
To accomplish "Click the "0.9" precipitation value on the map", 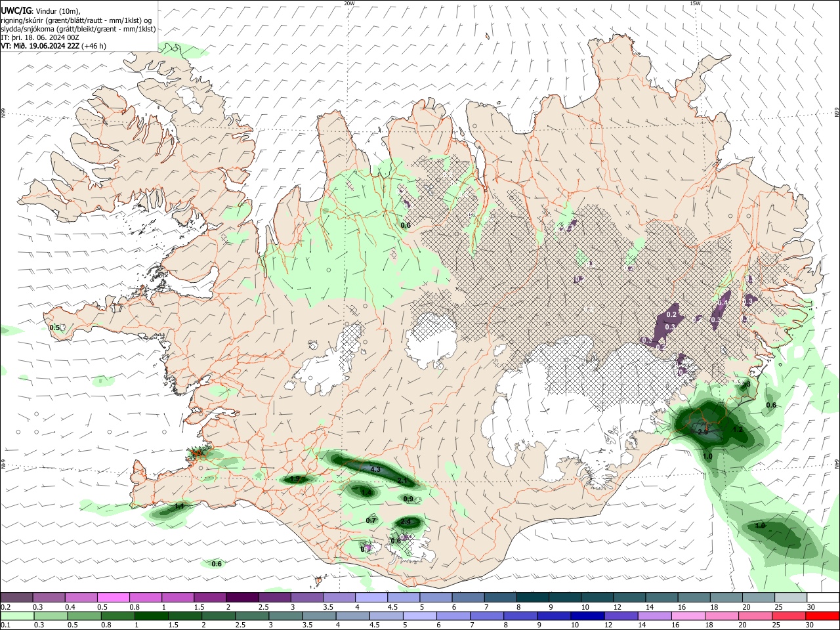I will pos(408,499).
